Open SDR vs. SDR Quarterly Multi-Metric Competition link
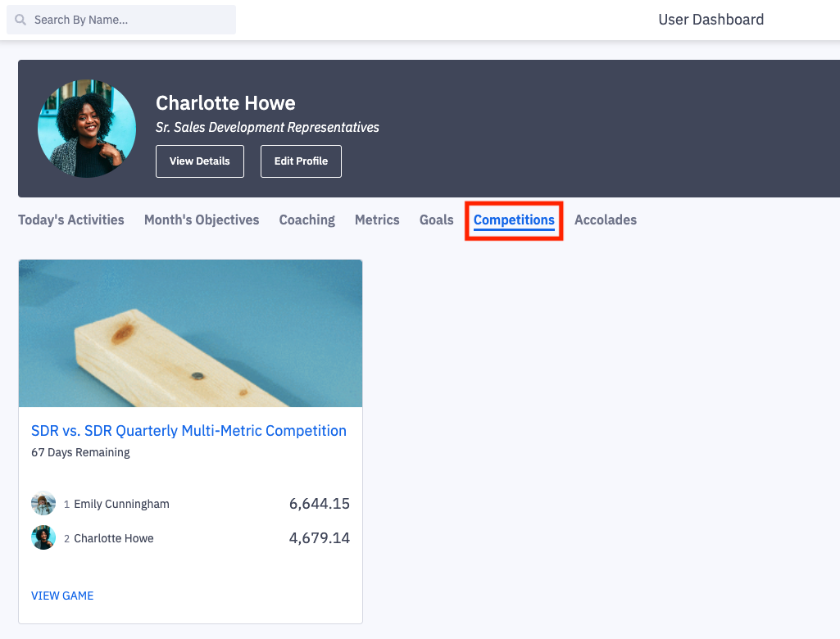The image size is (840, 639). pos(188,431)
